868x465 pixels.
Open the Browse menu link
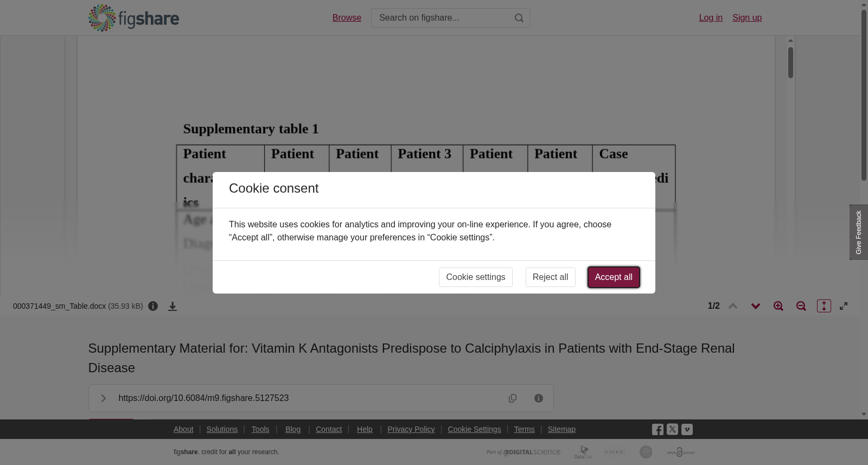[347, 18]
